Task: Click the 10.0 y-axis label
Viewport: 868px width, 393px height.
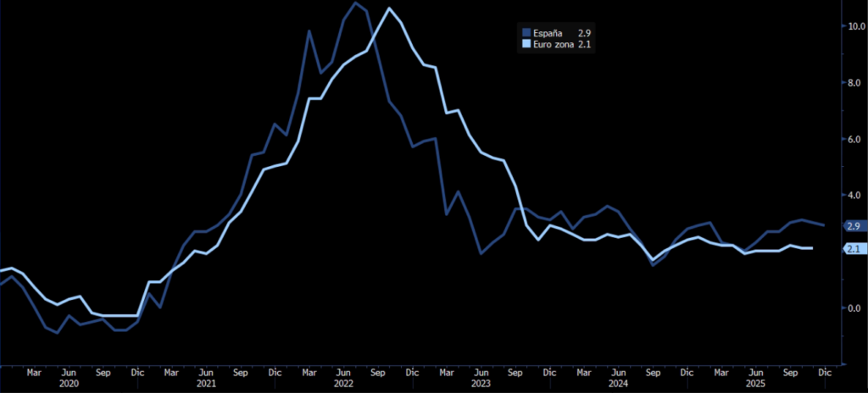Action: (x=855, y=26)
